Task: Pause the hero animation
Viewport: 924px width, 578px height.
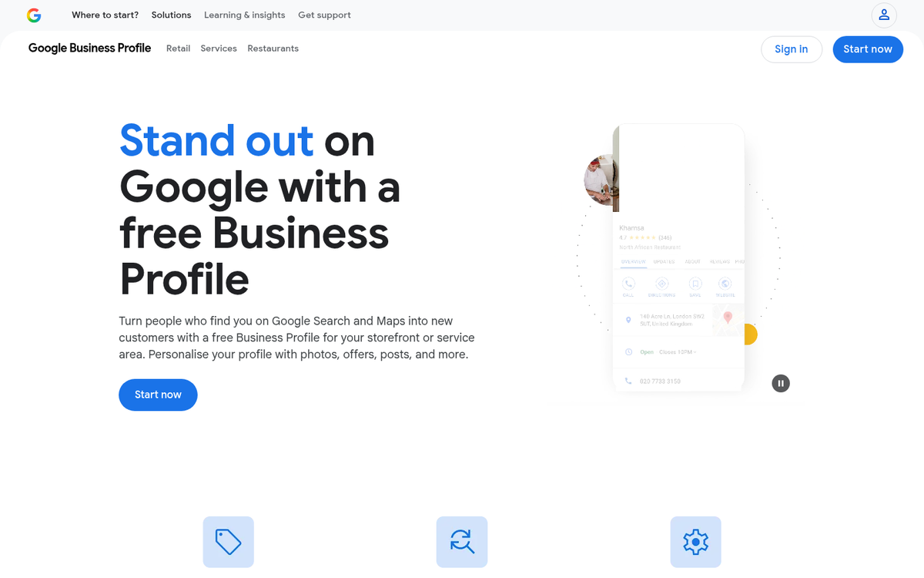Action: click(780, 383)
